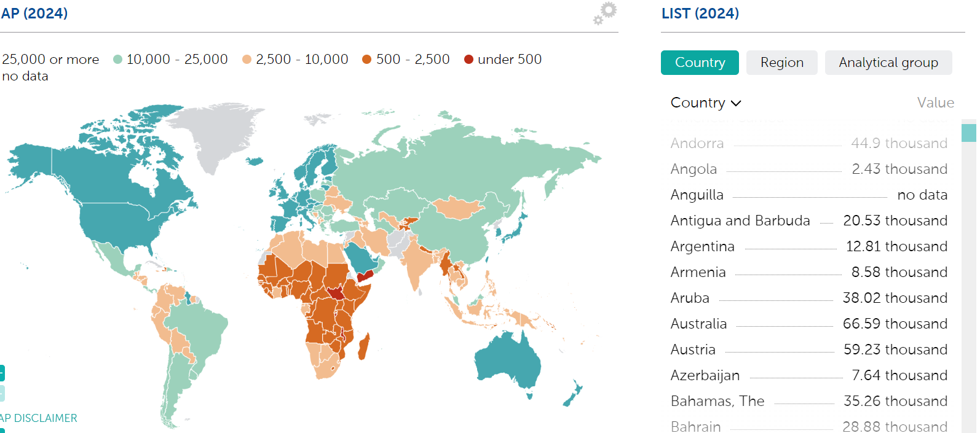Switch list to Analytical group view
The height and width of the screenshot is (433, 980).
tap(888, 63)
